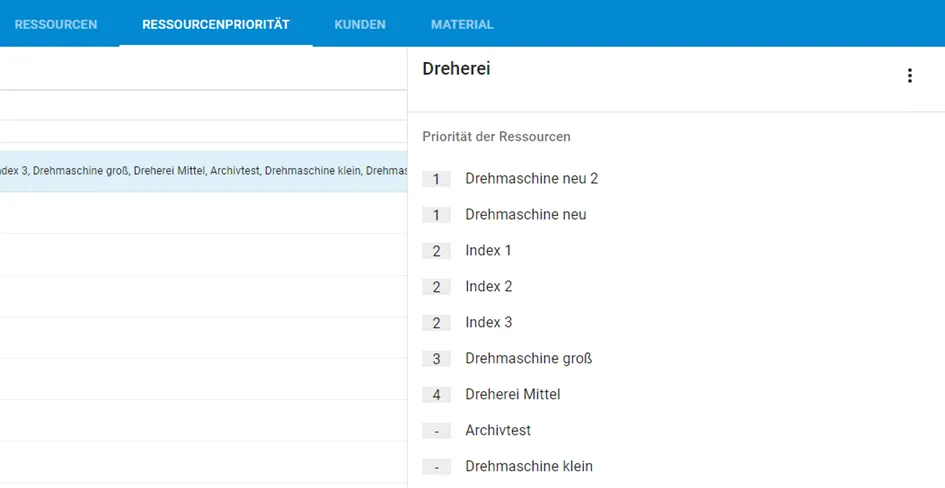The image size is (945, 488).
Task: Click the Dreherei panel heading
Action: pos(456,69)
